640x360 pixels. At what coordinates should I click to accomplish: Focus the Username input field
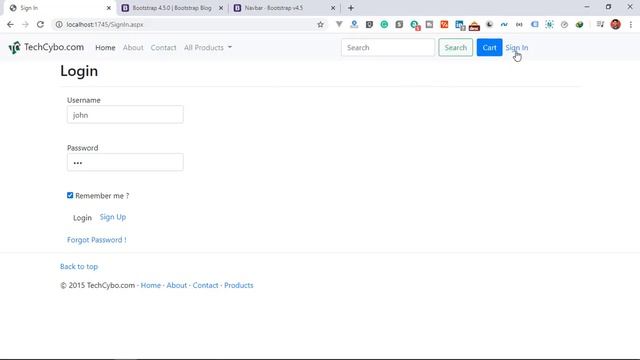125,115
